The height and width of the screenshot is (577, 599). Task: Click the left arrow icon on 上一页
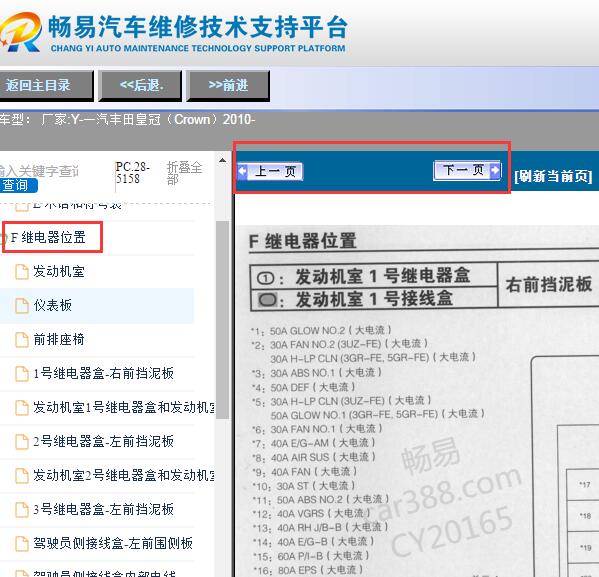[x=243, y=172]
